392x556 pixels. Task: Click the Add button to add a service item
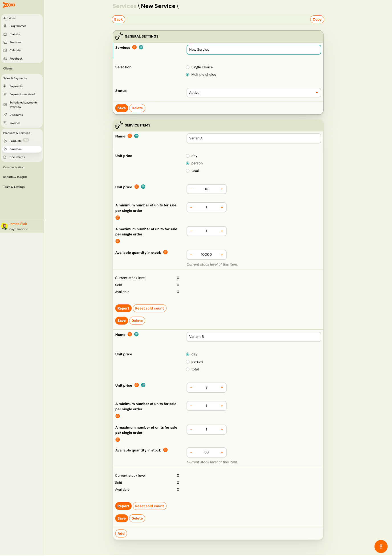pyautogui.click(x=121, y=533)
